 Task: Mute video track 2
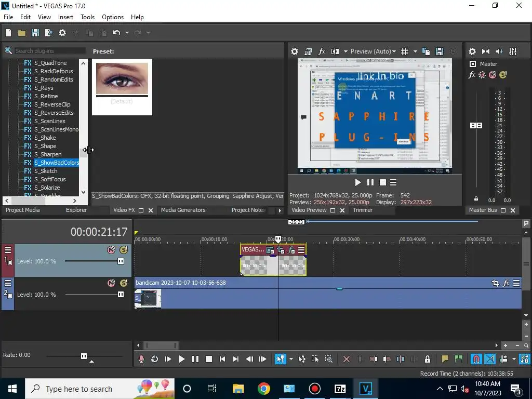[111, 283]
